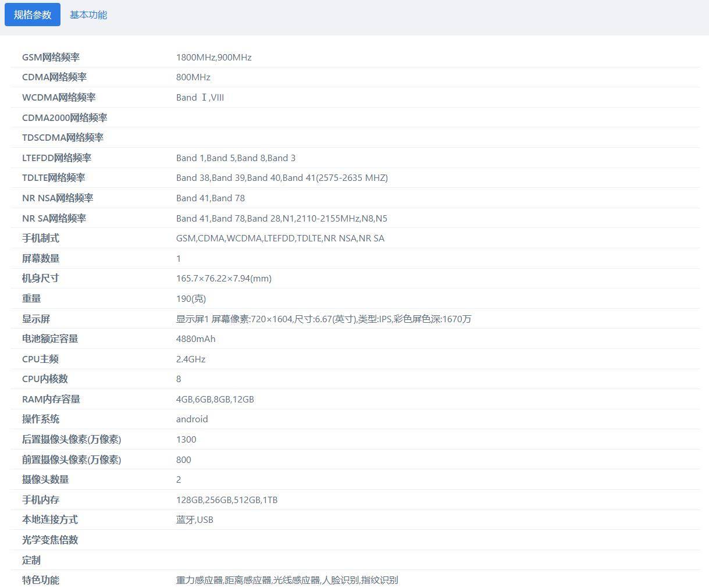Select the 显示屏 specification text
The image size is (709, 588).
point(323,319)
